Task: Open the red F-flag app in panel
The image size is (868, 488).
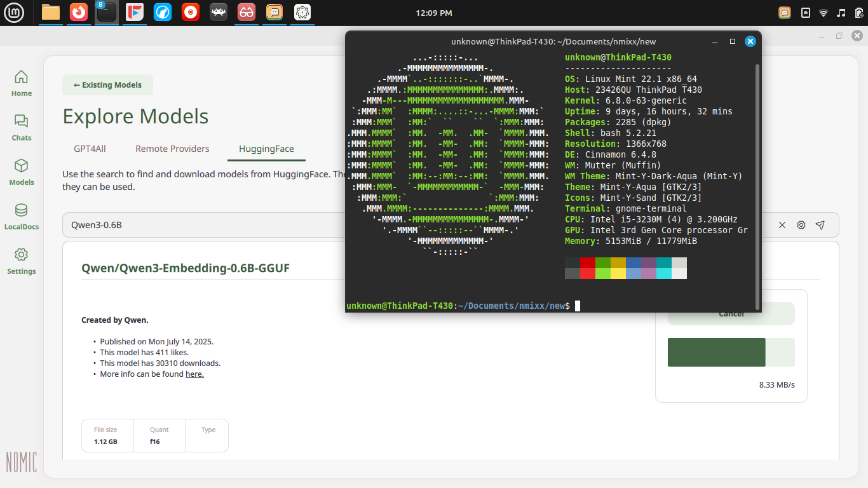Action: click(x=135, y=12)
